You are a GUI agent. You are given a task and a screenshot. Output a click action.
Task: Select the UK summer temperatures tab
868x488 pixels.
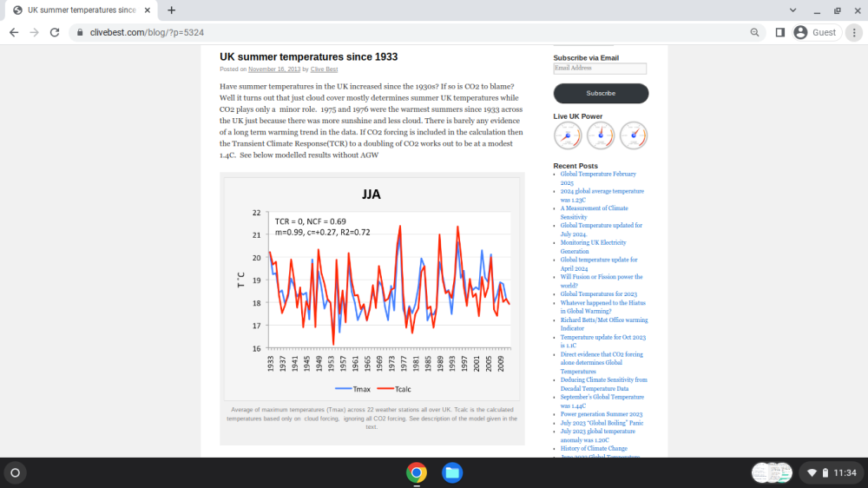tap(82, 10)
